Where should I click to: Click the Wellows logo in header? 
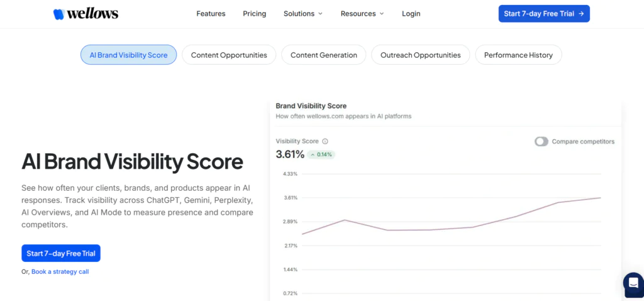[x=86, y=14]
